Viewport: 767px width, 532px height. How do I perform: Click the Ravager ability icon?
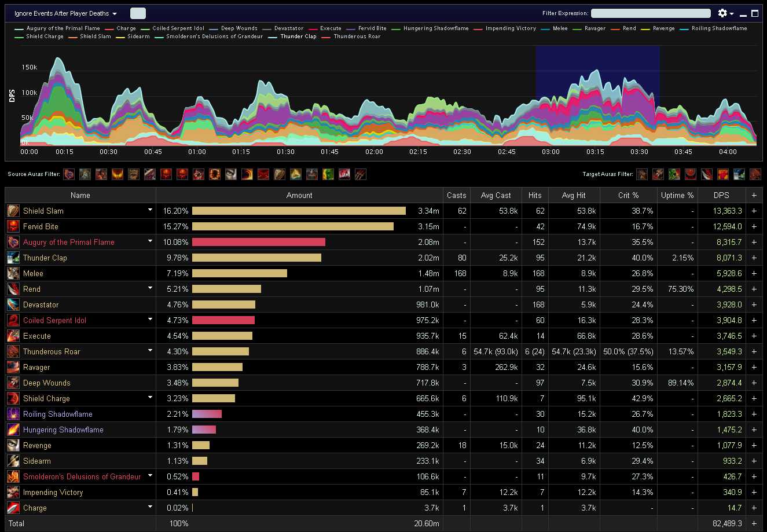click(x=13, y=367)
